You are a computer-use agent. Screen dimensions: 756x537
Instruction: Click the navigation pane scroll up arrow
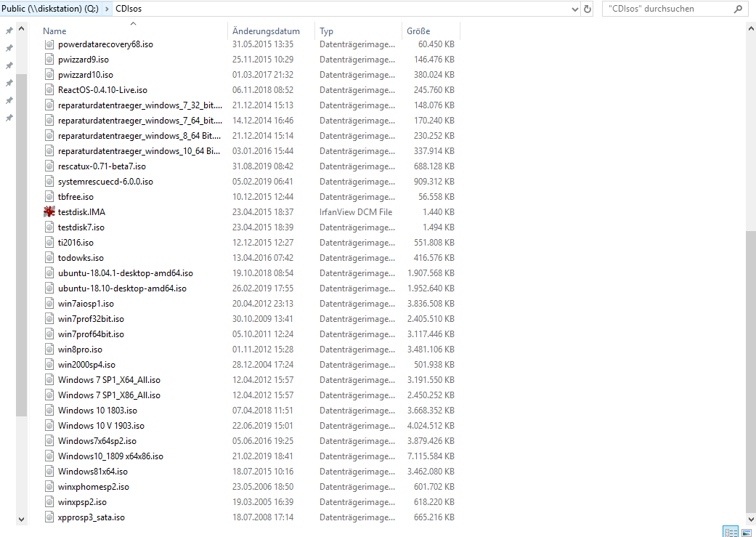coord(21,29)
